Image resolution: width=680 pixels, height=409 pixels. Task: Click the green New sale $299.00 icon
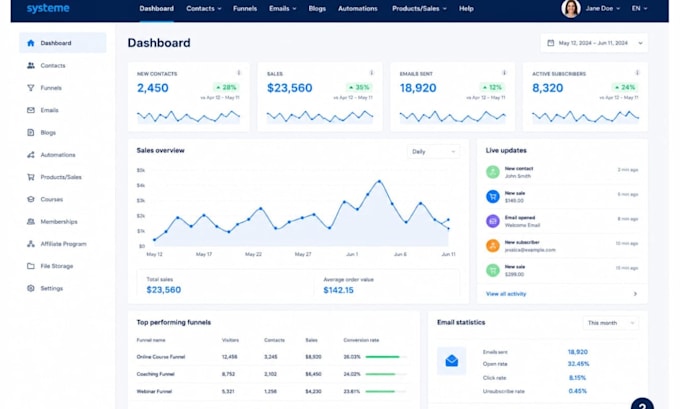coord(493,270)
